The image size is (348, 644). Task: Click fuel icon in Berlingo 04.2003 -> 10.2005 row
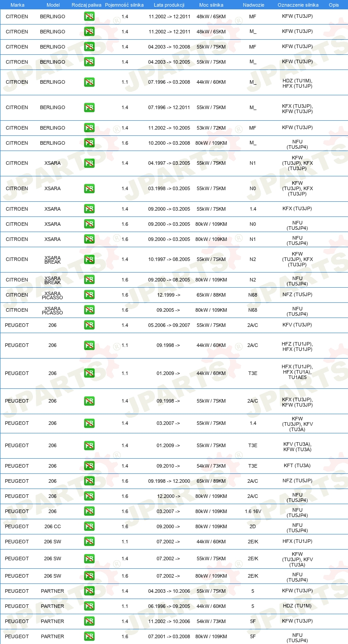point(89,62)
